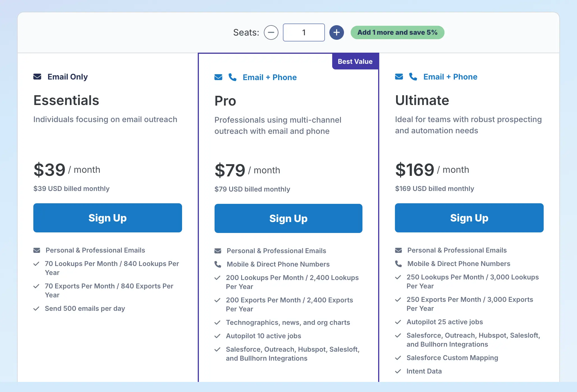Image resolution: width=577 pixels, height=392 pixels.
Task: Click the blue phone icon in Pro header
Action: [232, 77]
